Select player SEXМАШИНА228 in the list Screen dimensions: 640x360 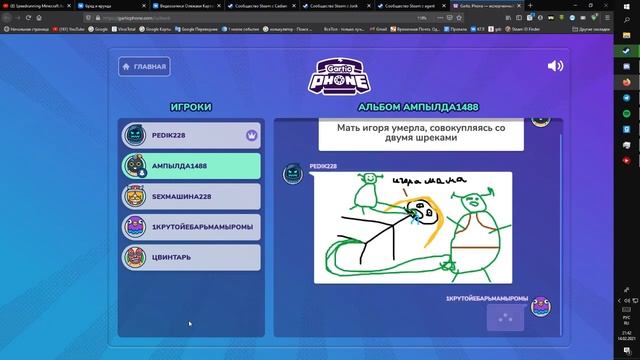[x=191, y=196]
